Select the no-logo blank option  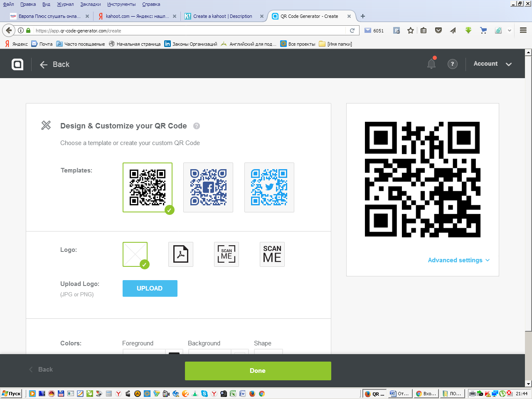click(135, 254)
